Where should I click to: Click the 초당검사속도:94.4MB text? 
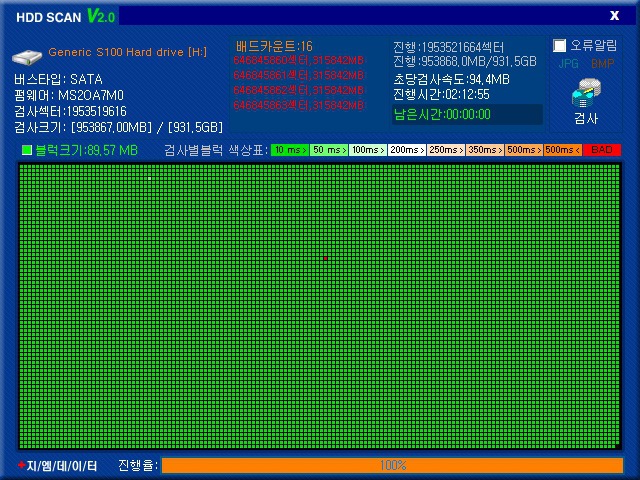tap(451, 79)
